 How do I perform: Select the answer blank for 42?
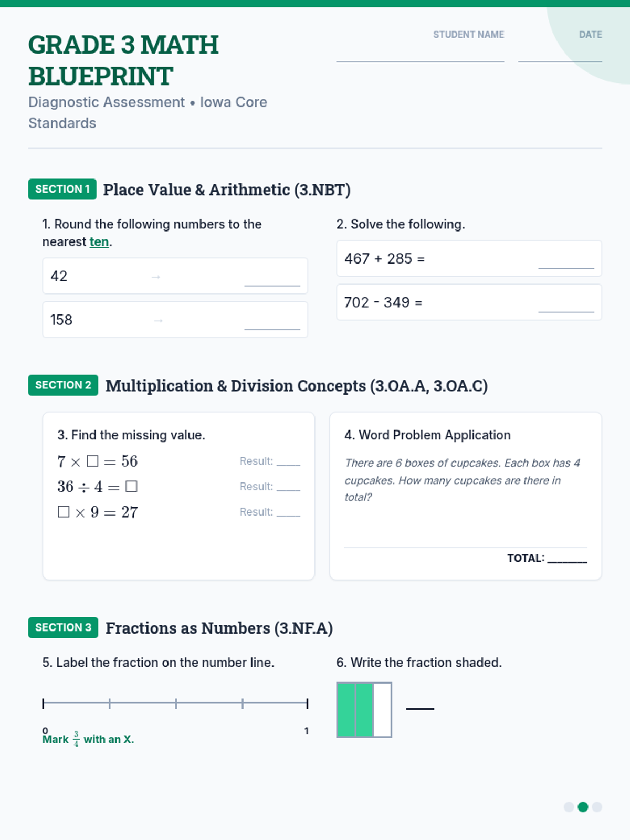click(272, 280)
